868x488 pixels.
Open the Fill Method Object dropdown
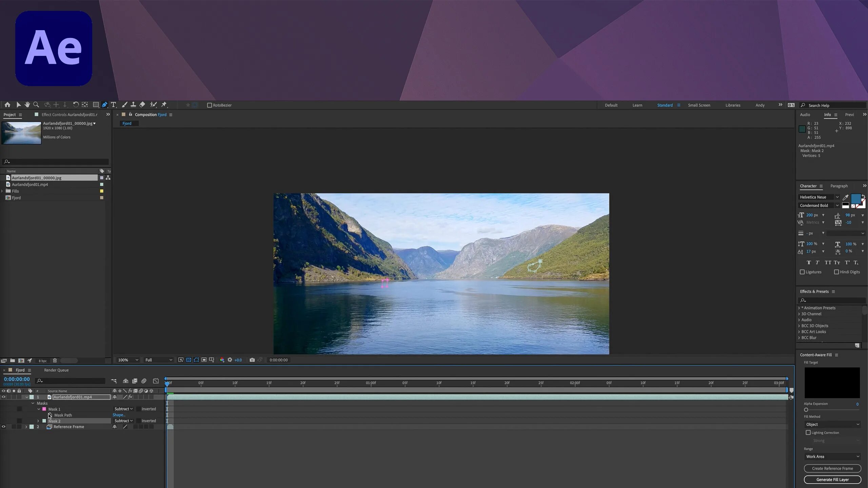[832, 424]
